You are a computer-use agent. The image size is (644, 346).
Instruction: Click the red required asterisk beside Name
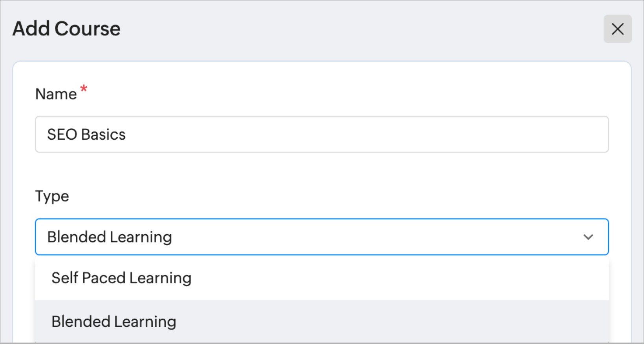point(84,89)
